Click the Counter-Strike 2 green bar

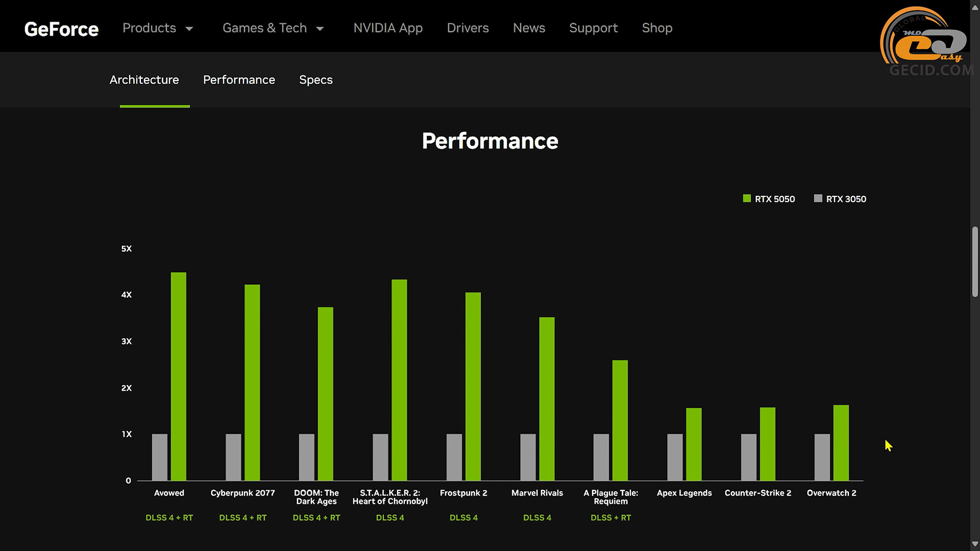point(767,444)
